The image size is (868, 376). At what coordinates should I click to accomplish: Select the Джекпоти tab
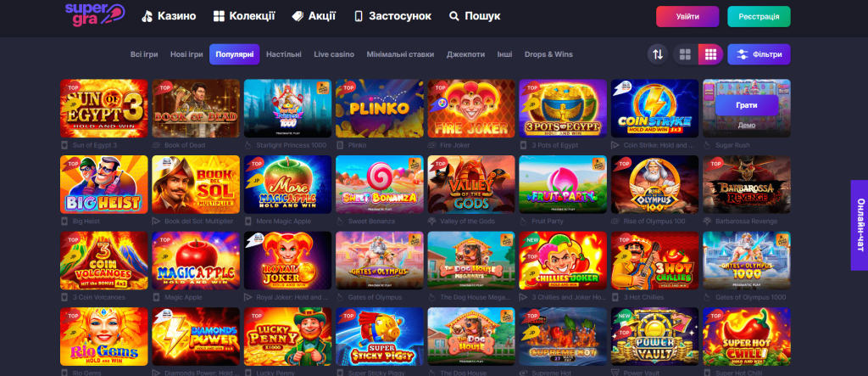coord(465,54)
